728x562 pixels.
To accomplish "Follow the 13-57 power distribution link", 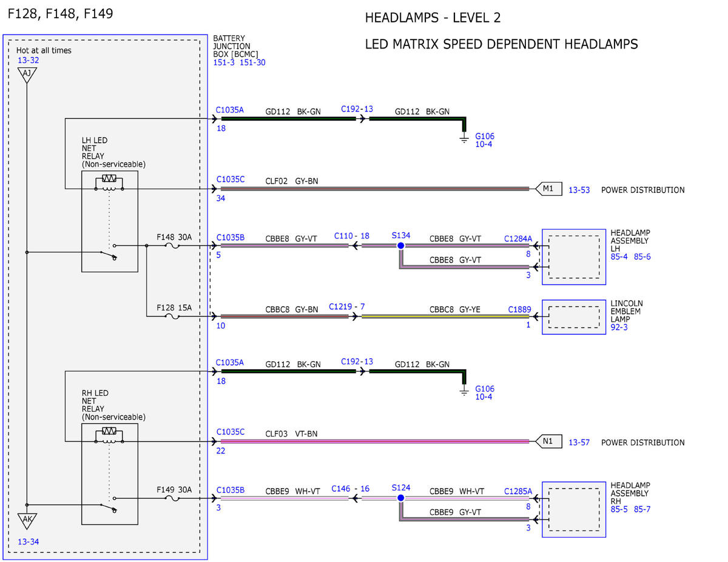I will tap(579, 443).
